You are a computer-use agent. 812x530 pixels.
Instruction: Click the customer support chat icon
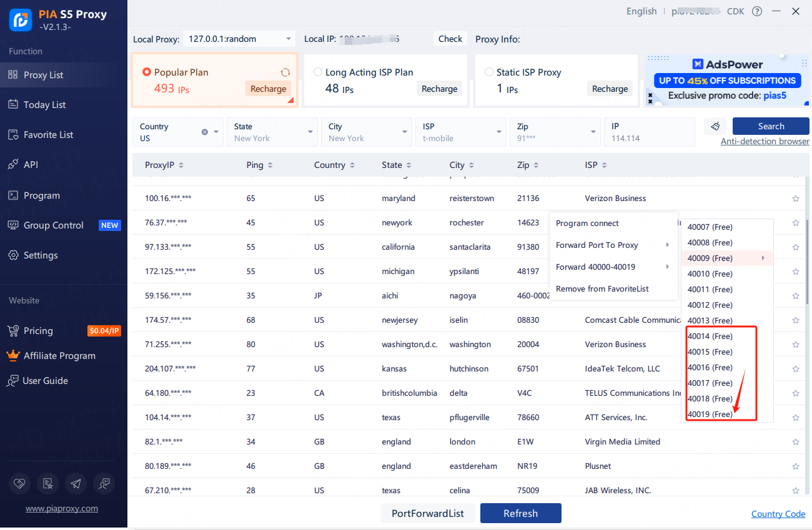pos(104,483)
